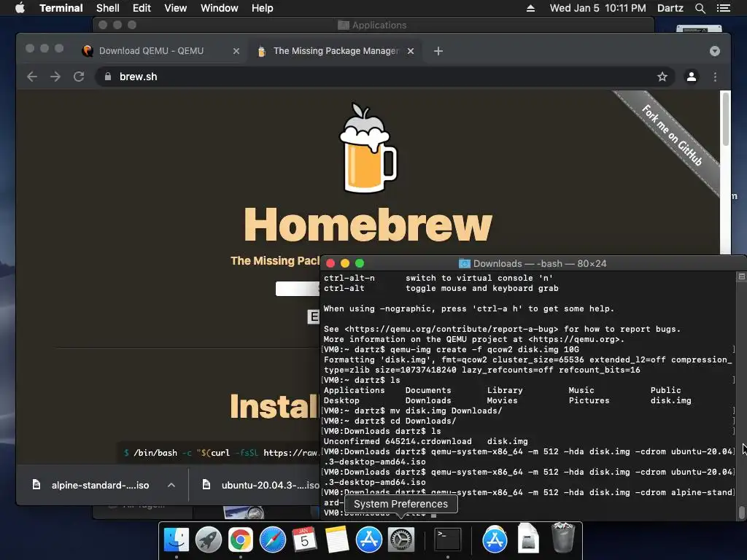Open Notification Center list icon

[723, 8]
